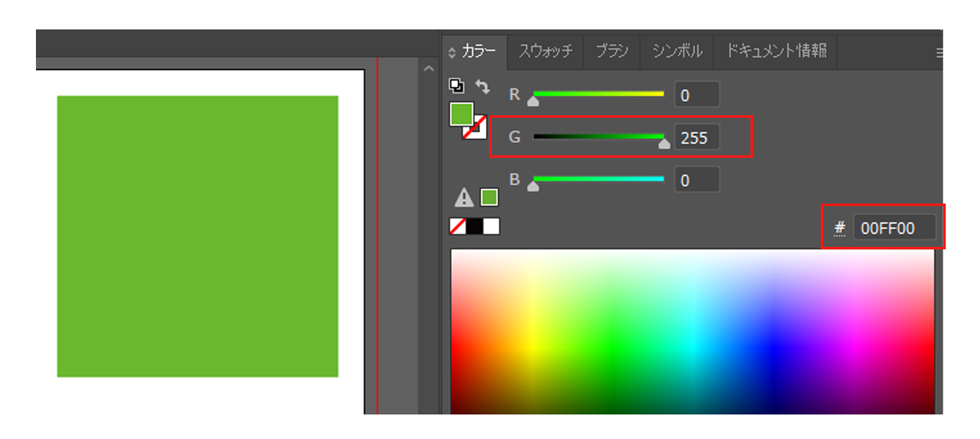Click the # hex label
Image resolution: width=980 pixels, height=439 pixels.
click(840, 229)
